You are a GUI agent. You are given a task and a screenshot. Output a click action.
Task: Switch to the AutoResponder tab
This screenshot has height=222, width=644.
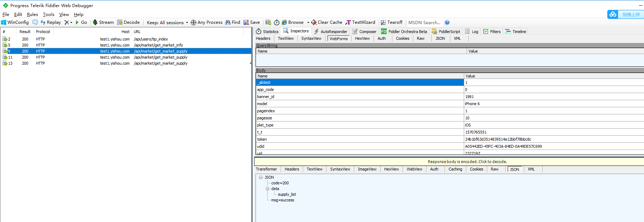point(330,32)
